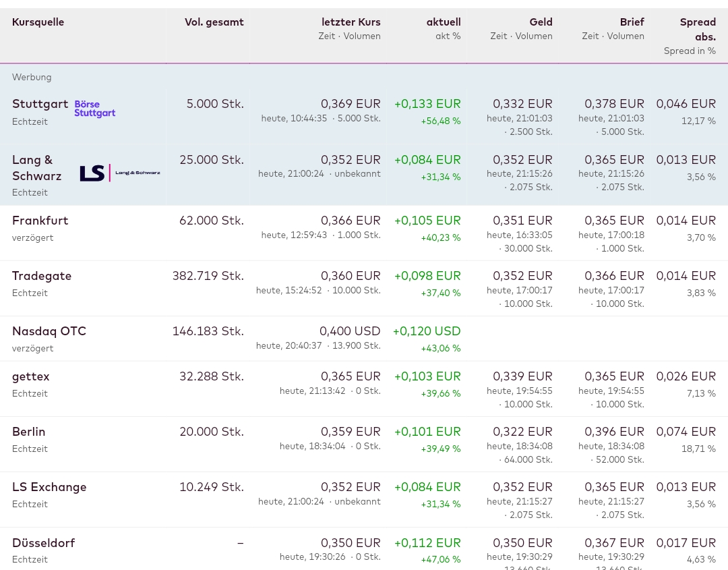
Task: Select Stuttgart spread percent 12,17 %
Action: coord(698,121)
